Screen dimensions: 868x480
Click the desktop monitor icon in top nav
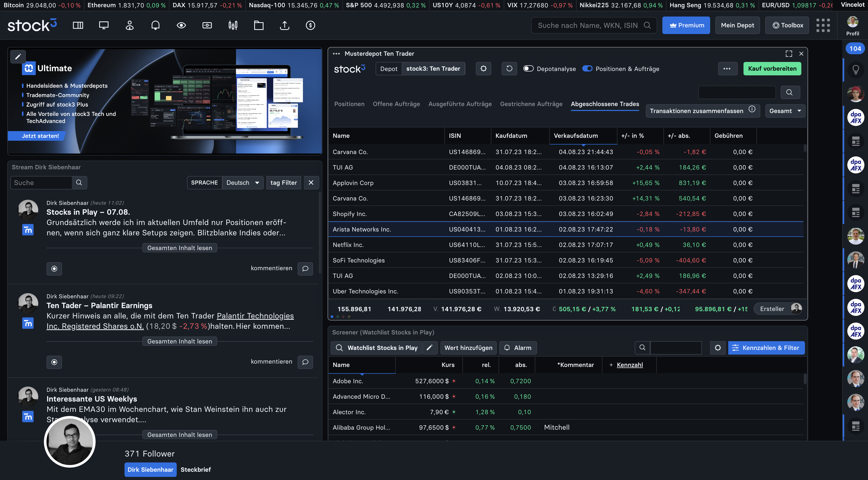coord(104,25)
